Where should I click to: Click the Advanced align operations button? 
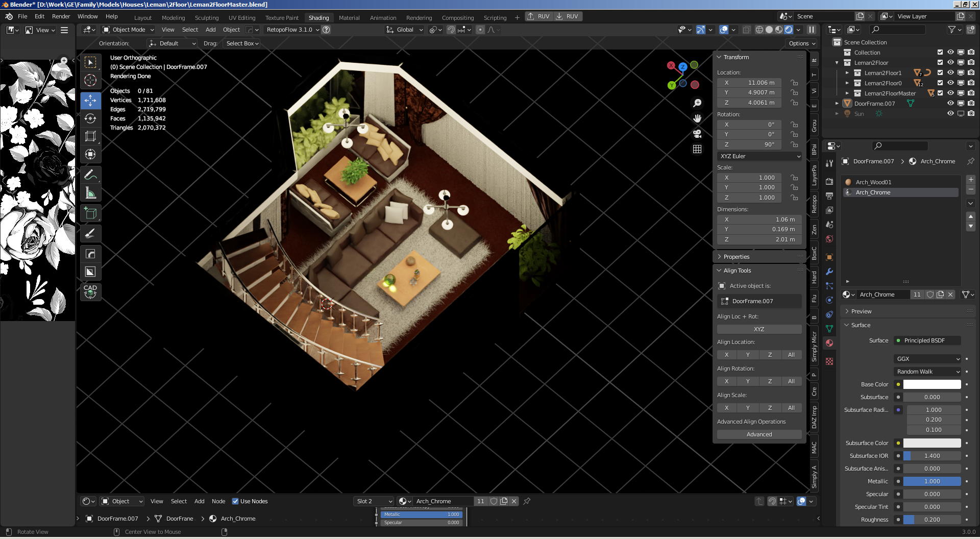tap(759, 434)
